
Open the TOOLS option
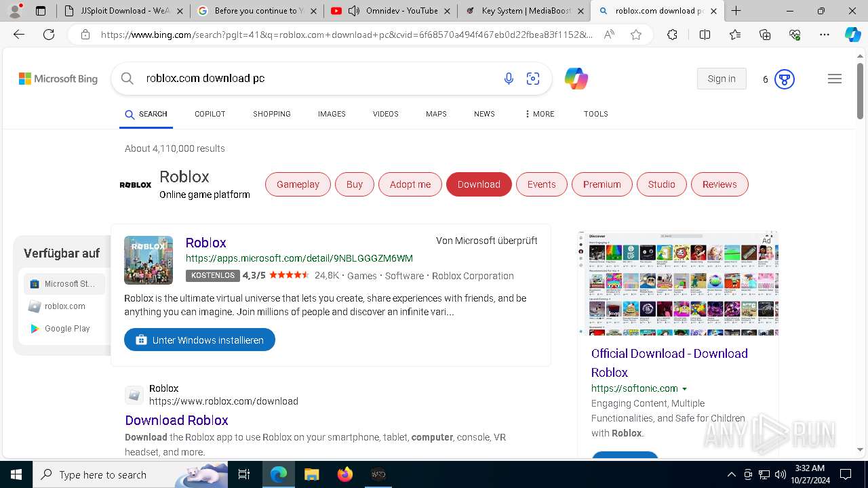(x=595, y=114)
